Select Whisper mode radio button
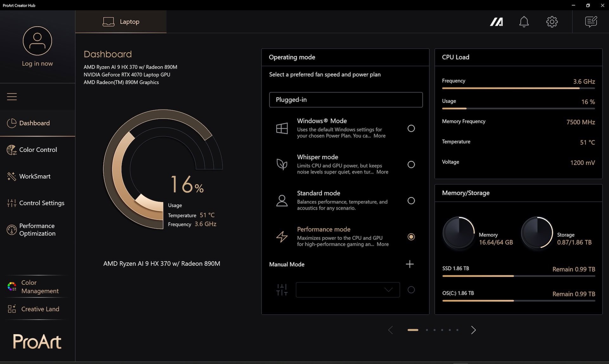Image resolution: width=609 pixels, height=364 pixels. point(410,164)
